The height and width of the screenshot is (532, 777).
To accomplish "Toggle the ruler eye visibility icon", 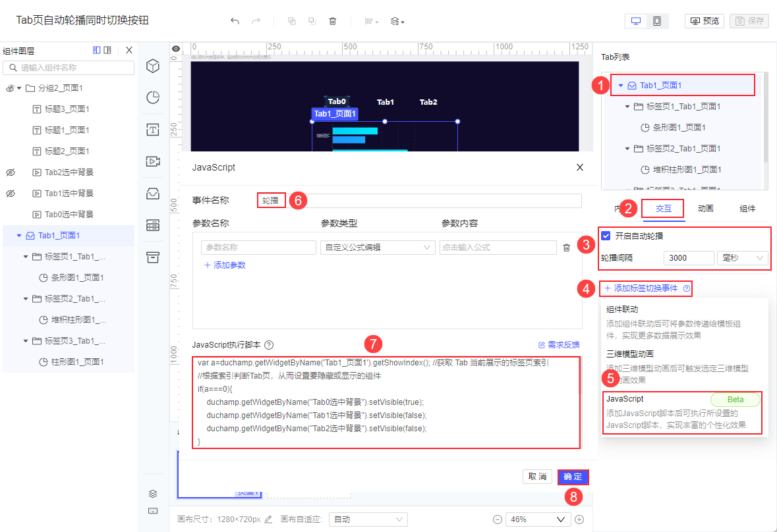I will pos(176,49).
